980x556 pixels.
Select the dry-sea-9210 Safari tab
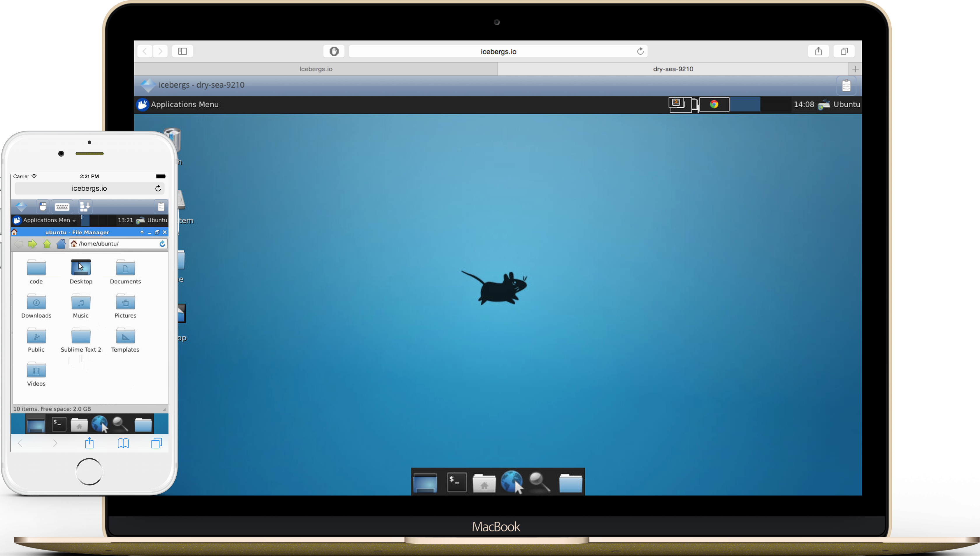[673, 69]
